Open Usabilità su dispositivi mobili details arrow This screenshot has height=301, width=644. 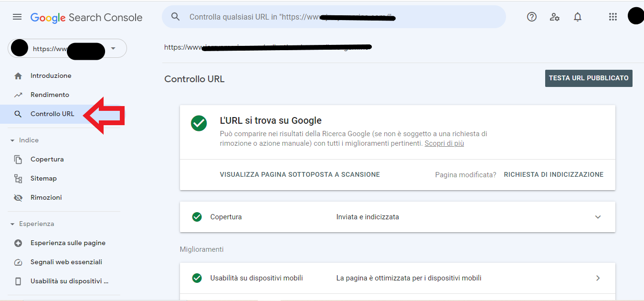(598, 278)
